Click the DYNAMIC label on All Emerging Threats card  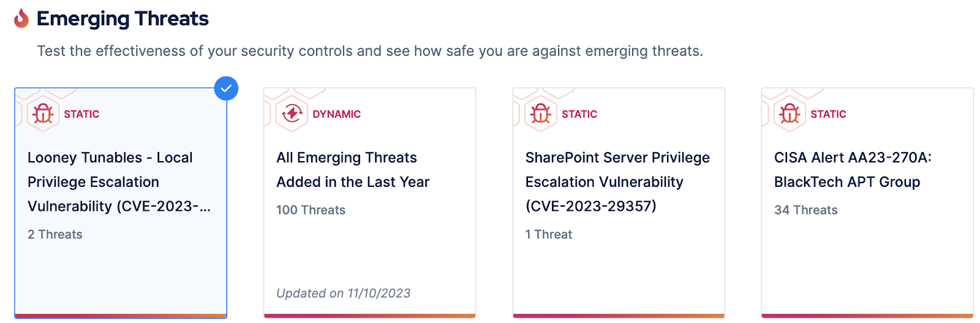pos(336,114)
